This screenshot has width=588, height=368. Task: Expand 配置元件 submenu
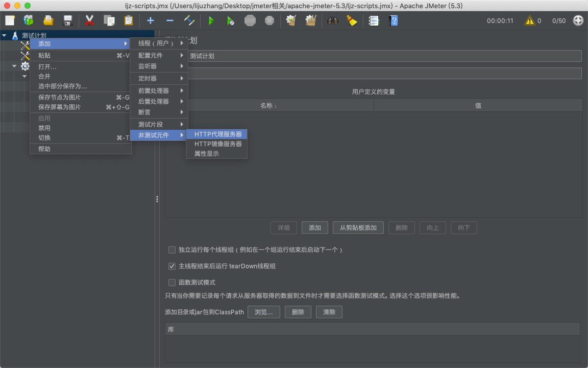(159, 55)
